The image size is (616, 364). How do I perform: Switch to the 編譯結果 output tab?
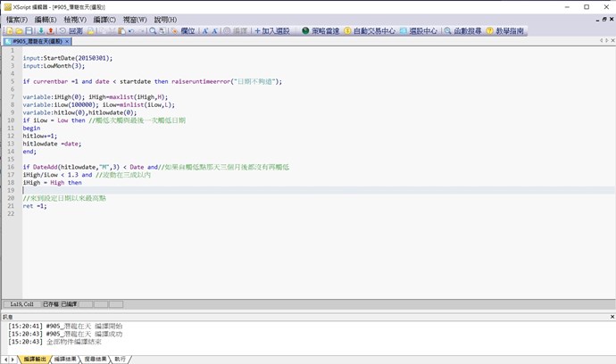coord(65,359)
